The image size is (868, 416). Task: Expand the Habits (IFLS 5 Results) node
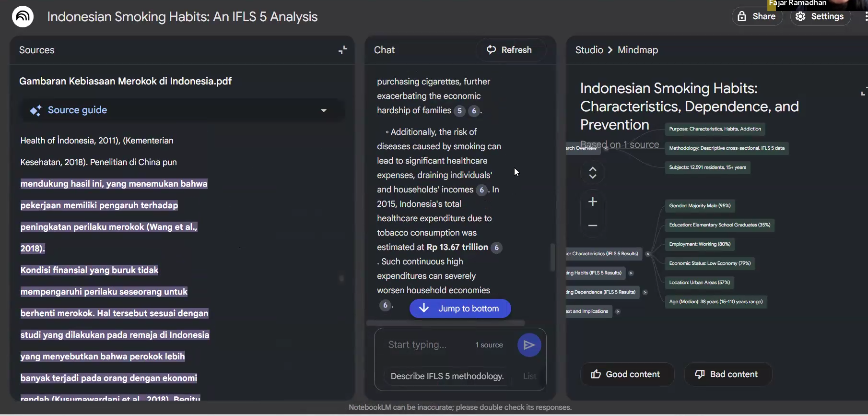point(631,273)
